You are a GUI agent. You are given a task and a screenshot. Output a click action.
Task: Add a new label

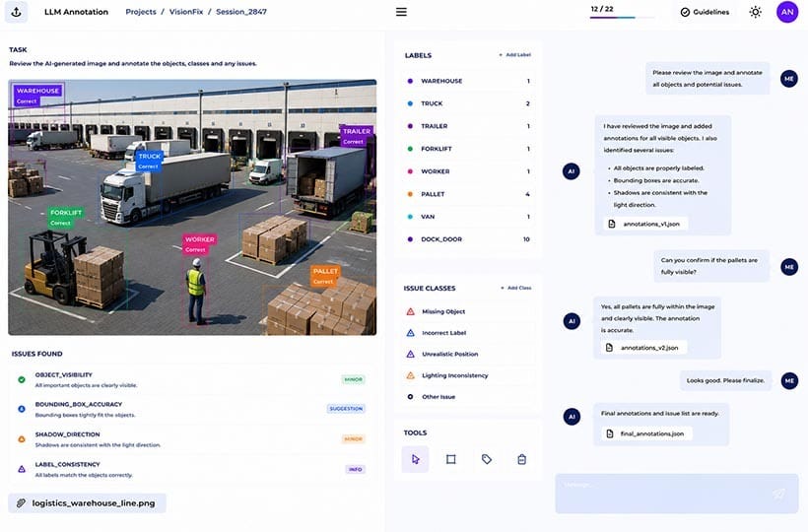click(x=514, y=54)
